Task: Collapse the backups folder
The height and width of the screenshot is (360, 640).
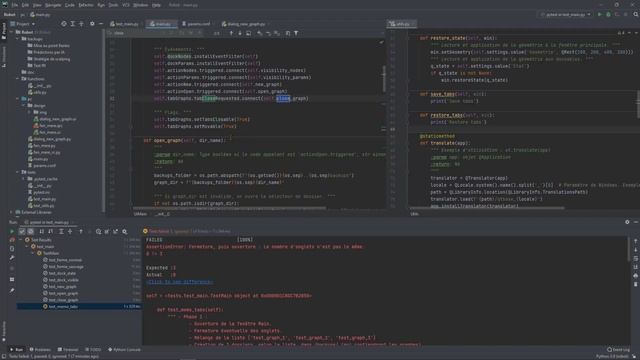Action: pyautogui.click(x=18, y=39)
